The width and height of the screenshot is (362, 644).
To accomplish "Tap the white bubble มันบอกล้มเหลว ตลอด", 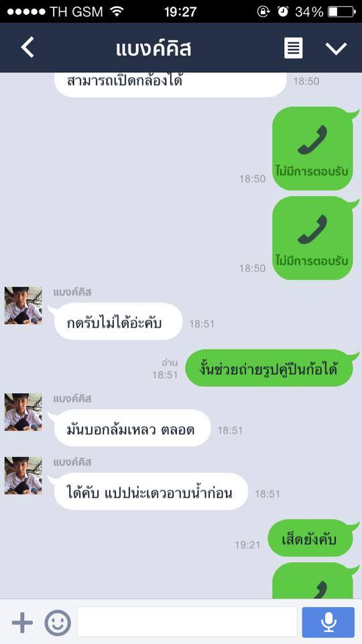I will (x=132, y=428).
